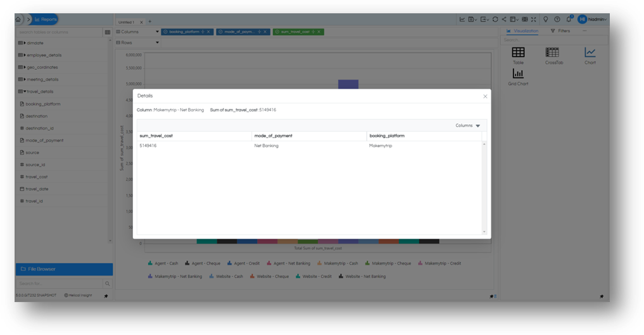Click the File Browser Search for field
This screenshot has width=644, height=335.
pyautogui.click(x=59, y=284)
